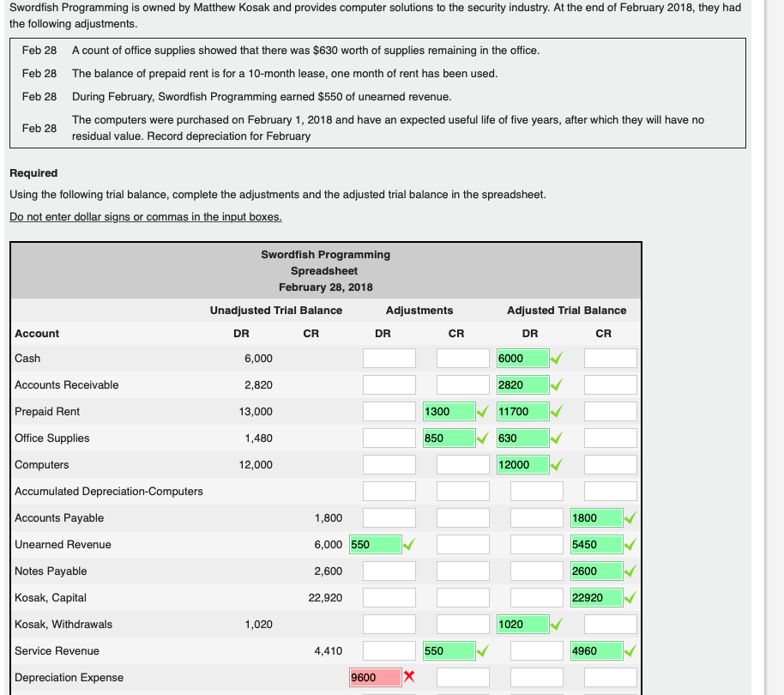This screenshot has height=695, width=784.
Task: Click Kosak Withdrawals adjusted credit field
Action: click(609, 624)
